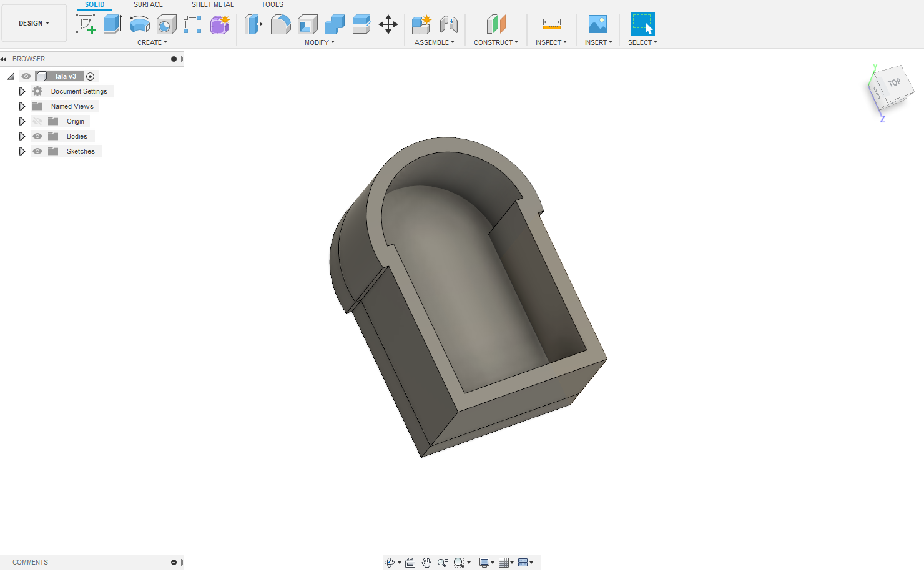Select the Insert image icon
Viewport: 924px width, 573px height.
coord(598,24)
